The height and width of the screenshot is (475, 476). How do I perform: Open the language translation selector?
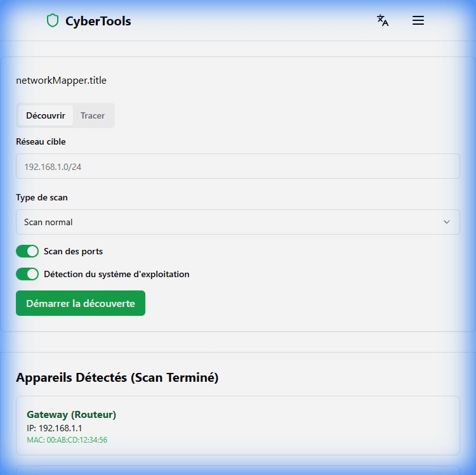(383, 20)
